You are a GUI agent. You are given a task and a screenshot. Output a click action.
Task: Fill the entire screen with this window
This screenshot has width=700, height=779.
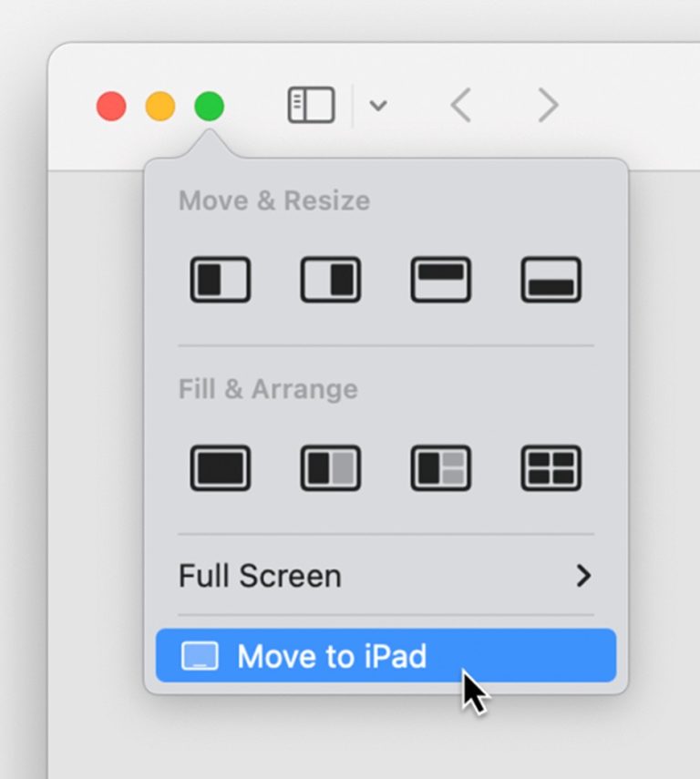[x=219, y=468]
